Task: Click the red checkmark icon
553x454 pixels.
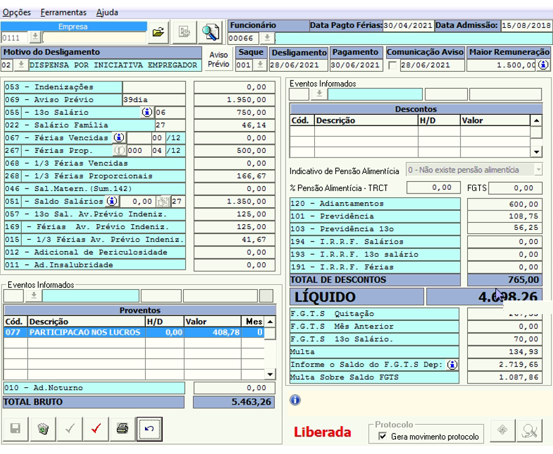Action: (96, 429)
